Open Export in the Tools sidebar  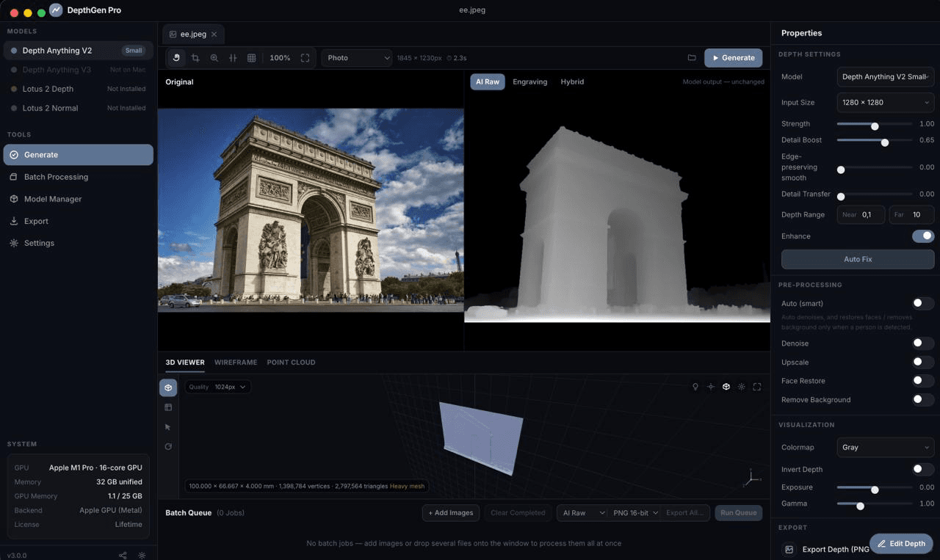coord(79,221)
